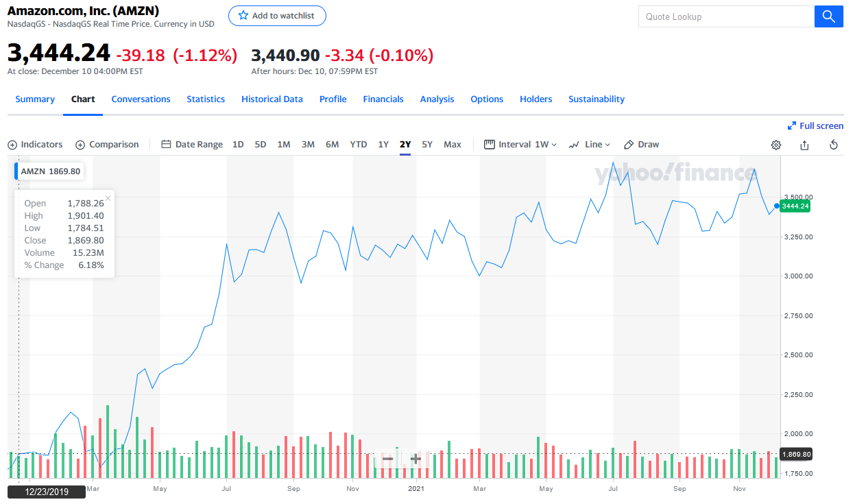Image resolution: width=855 pixels, height=504 pixels.
Task: Set the chart range to 6M
Action: pyautogui.click(x=333, y=145)
